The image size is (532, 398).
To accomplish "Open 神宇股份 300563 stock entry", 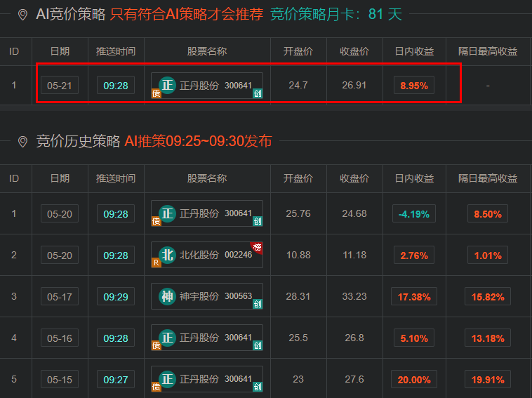I will point(207,296).
